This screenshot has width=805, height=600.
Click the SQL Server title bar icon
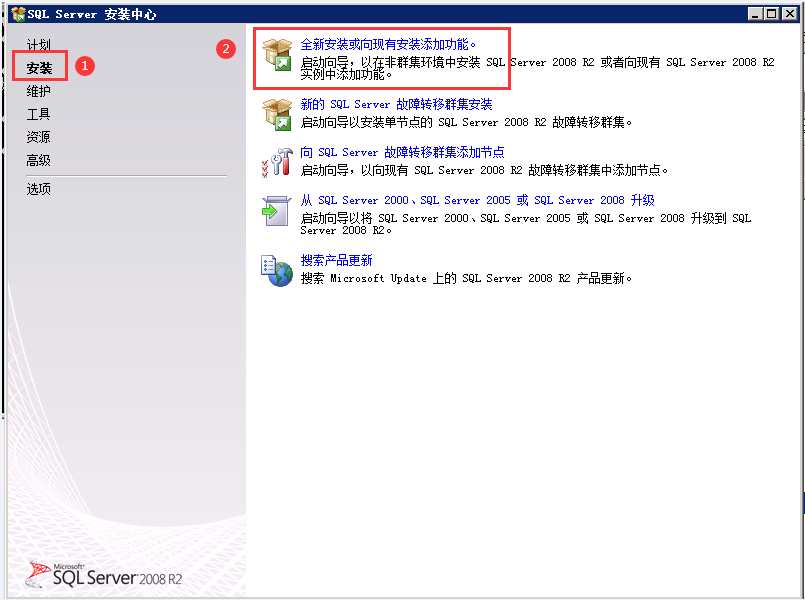click(x=17, y=14)
